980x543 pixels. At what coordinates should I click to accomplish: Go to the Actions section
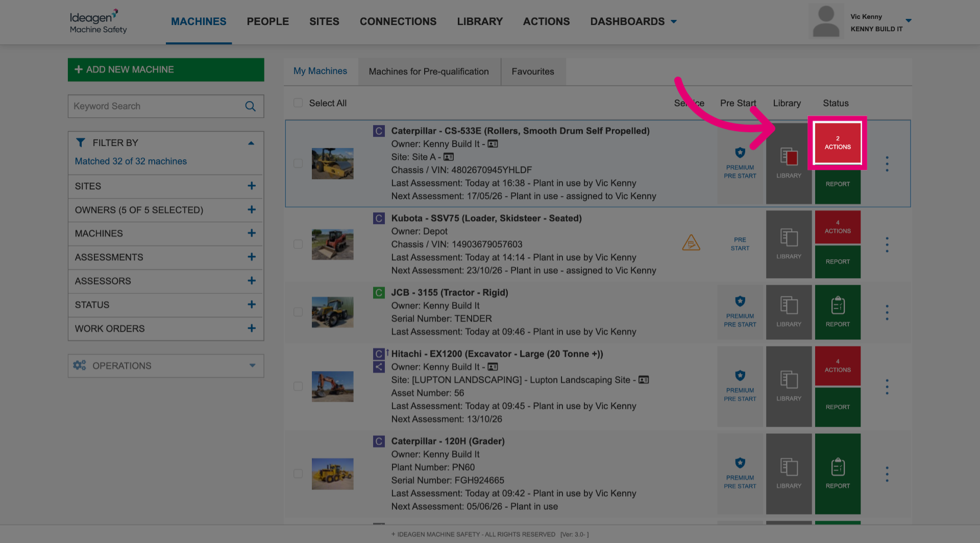(x=546, y=21)
